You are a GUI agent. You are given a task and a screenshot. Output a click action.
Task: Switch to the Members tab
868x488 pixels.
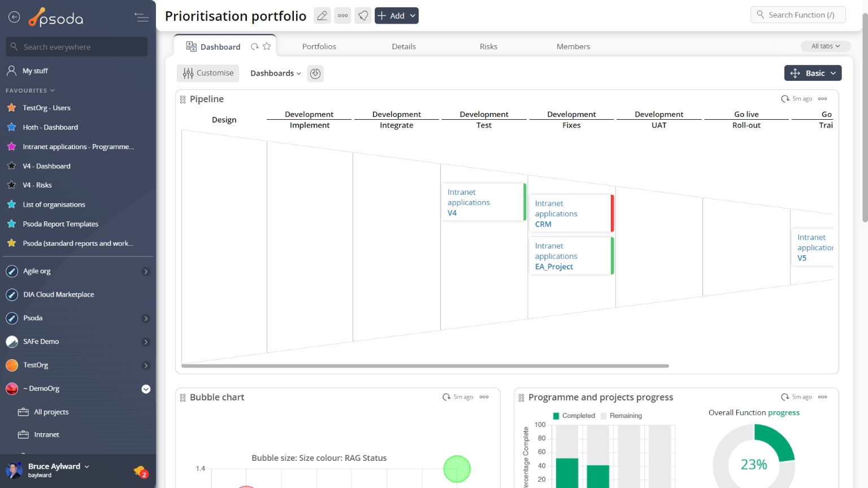574,46
